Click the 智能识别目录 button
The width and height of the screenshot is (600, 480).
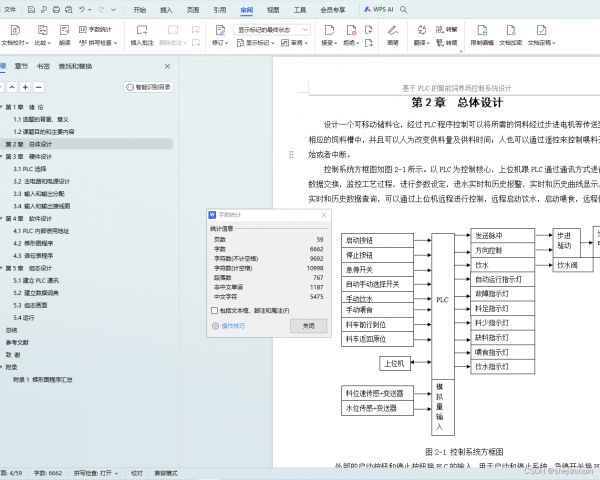[x=148, y=87]
